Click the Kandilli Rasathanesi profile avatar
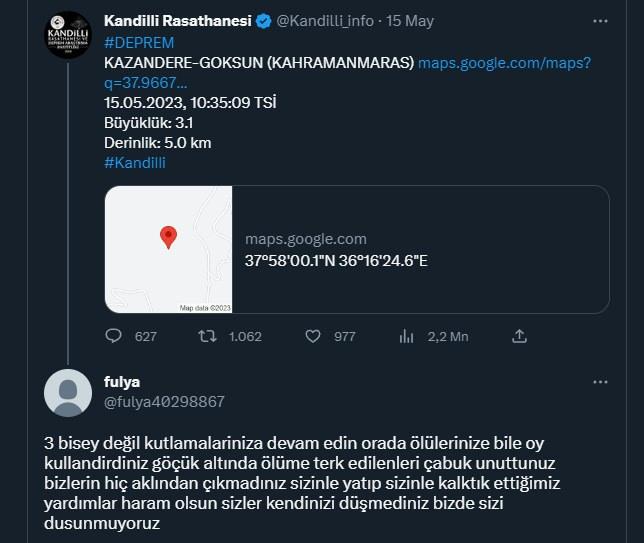 (x=68, y=35)
